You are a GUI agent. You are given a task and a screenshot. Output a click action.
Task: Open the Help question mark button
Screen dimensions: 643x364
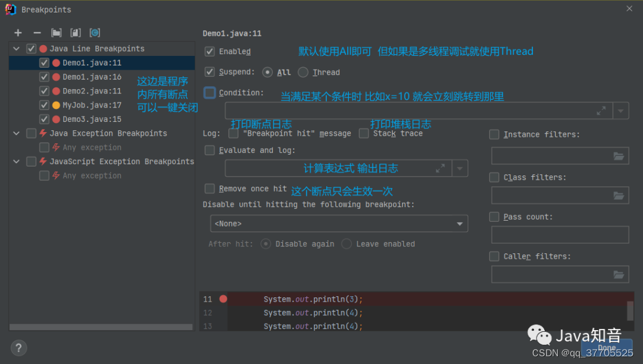tap(19, 348)
